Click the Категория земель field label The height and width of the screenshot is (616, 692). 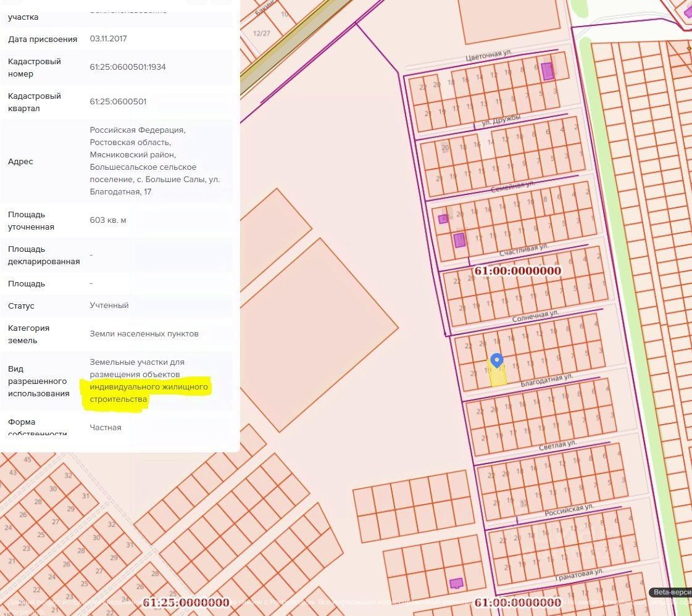point(28,334)
